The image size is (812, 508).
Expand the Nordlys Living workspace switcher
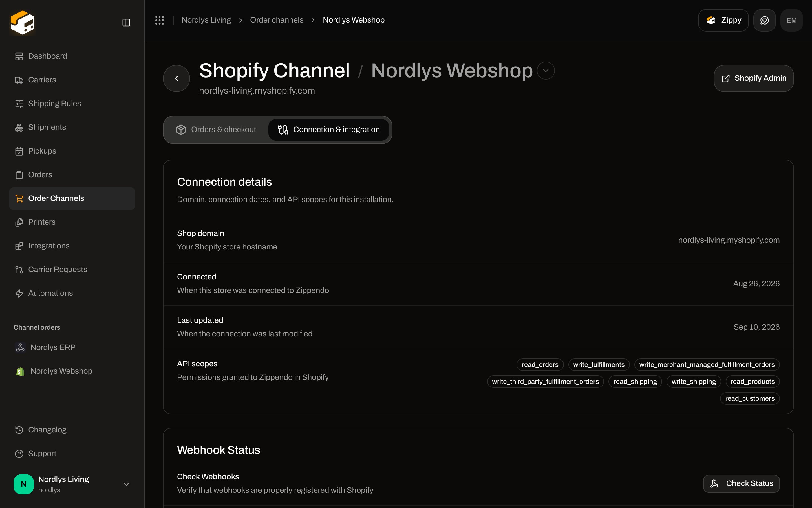coord(72,484)
